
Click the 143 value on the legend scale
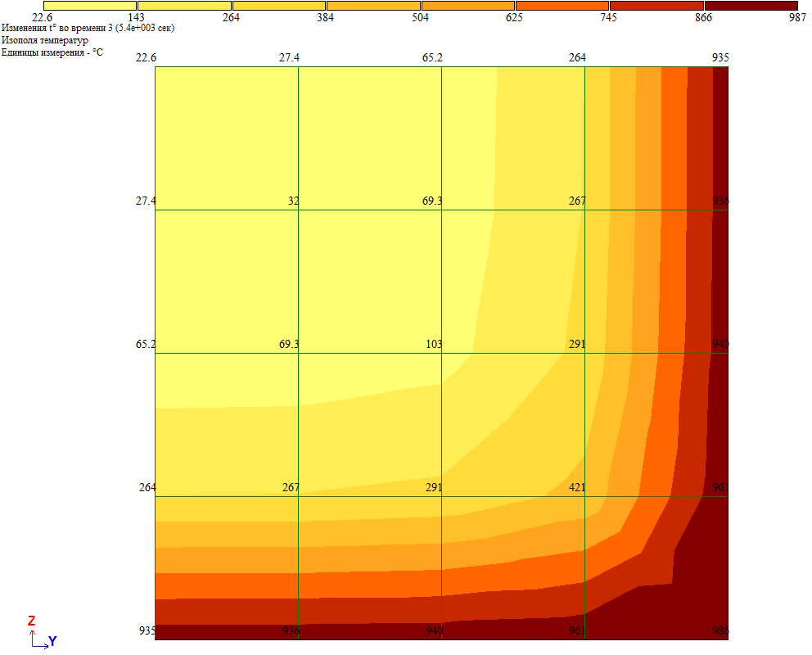(x=137, y=17)
